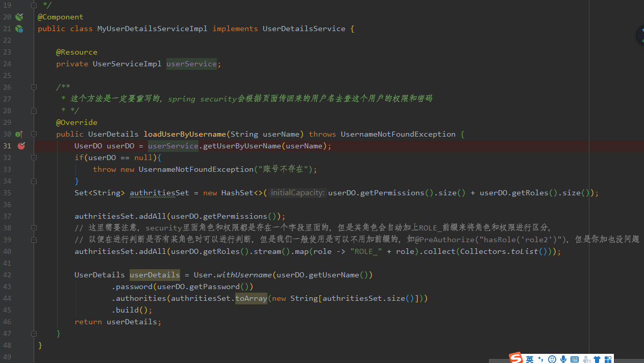This screenshot has height=363, width=644.
Task: Collapse the Javadoc fold marker on line 26
Action: (34, 87)
